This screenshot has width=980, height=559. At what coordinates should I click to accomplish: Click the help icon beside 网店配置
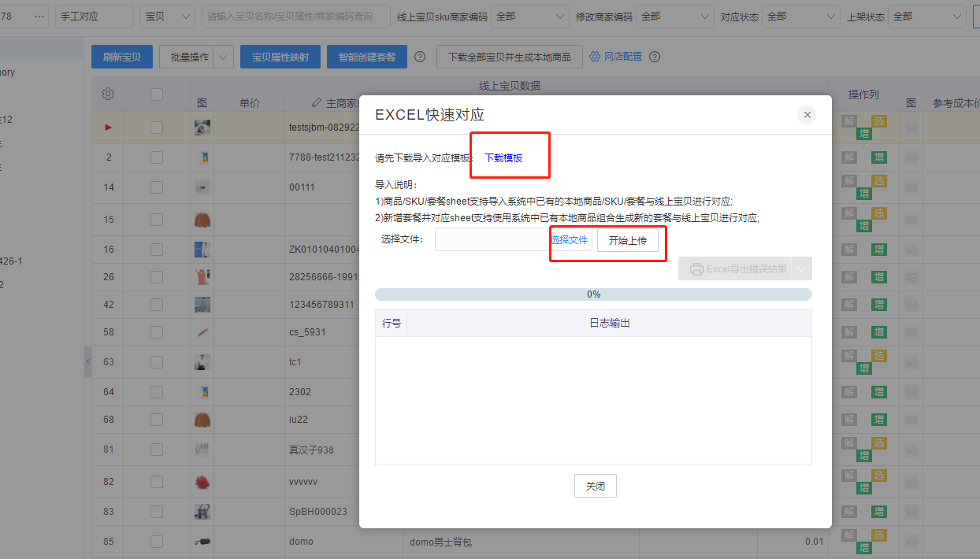click(x=654, y=57)
